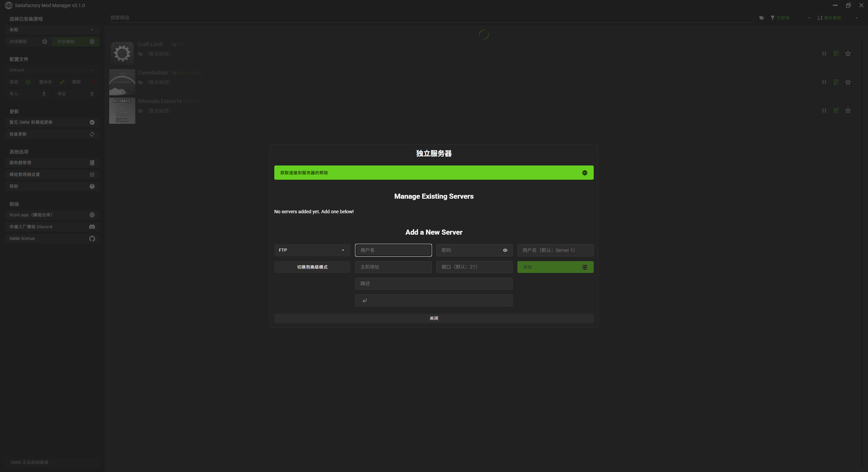Click the tag filter icon in top bar
This screenshot has width=868, height=472.
(762, 18)
